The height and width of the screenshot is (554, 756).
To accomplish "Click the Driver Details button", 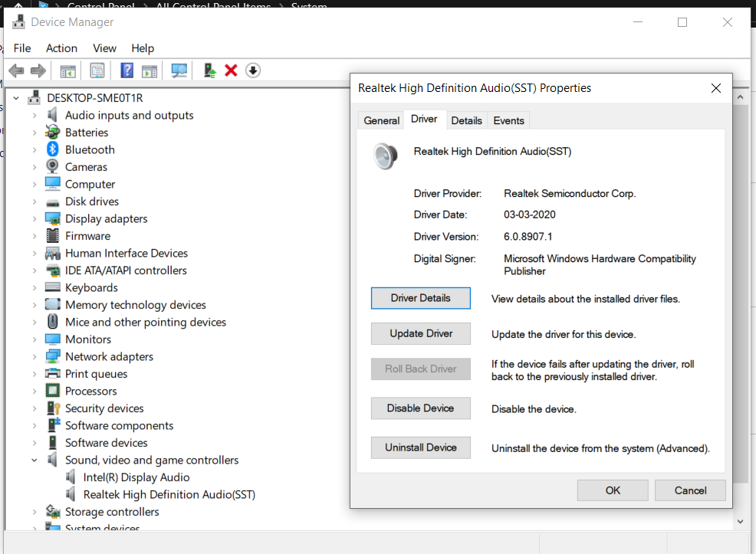I will (420, 298).
